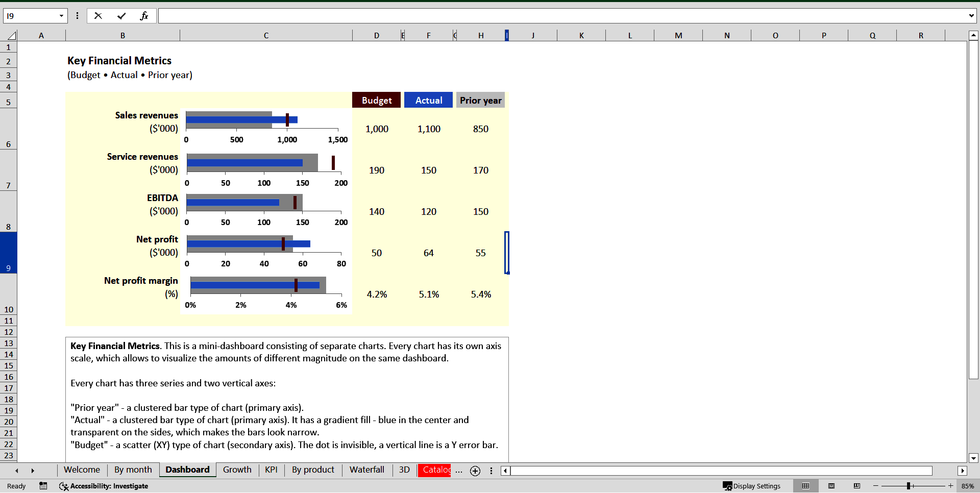
Task: Zoom out with the minus button
Action: (x=876, y=486)
